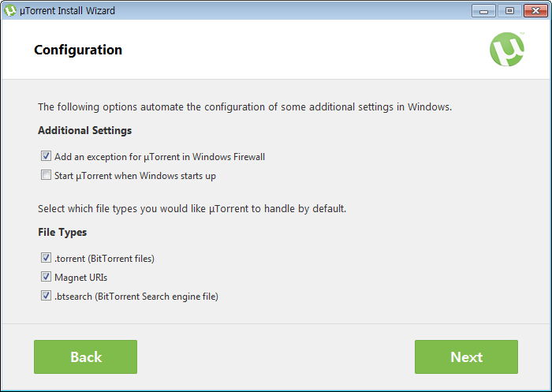Minimize the Install Wizard window
The image size is (552, 392).
tap(483, 11)
